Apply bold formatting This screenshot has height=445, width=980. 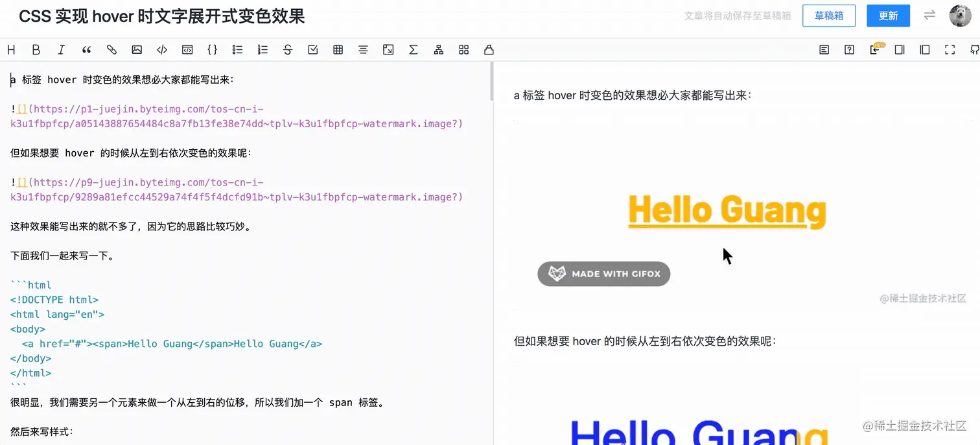[36, 50]
